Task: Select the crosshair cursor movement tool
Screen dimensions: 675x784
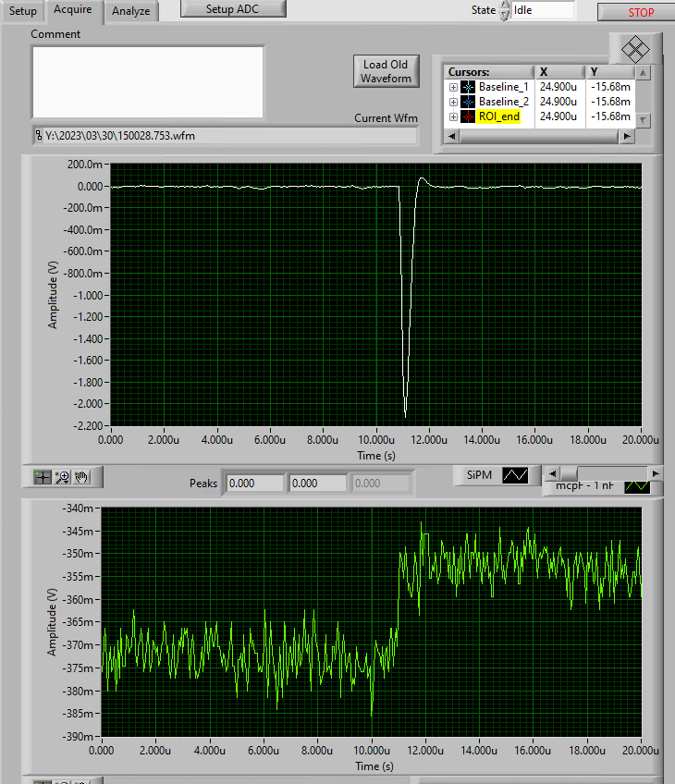Action: [x=43, y=477]
